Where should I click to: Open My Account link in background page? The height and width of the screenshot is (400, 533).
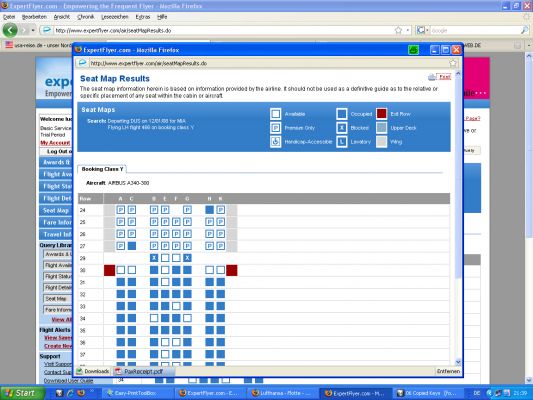(x=55, y=143)
